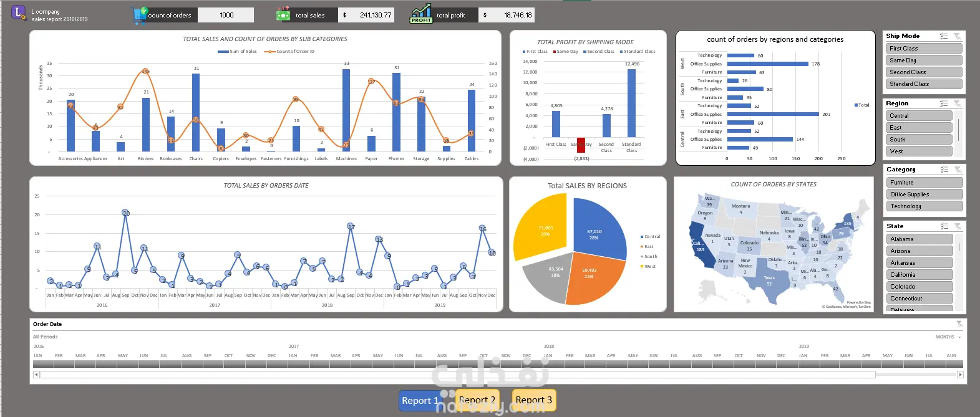Click the timeline horizontal scrollbar thumb
Screen dimensions: 980x417
pyautogui.click(x=458, y=375)
